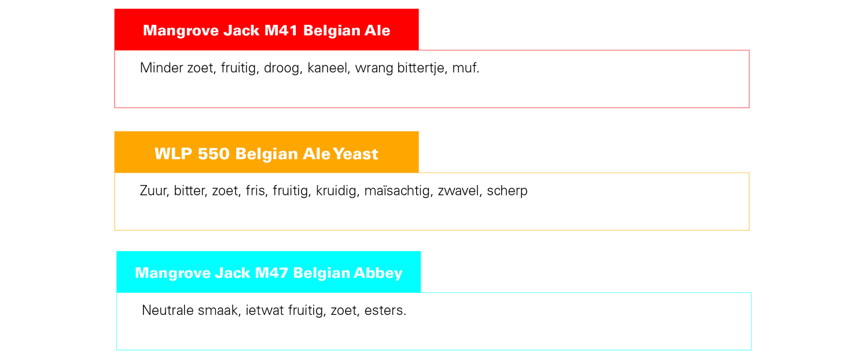This screenshot has height=360, width=868.
Task: Click the word "droog" in the M41 description
Action: coord(283,69)
